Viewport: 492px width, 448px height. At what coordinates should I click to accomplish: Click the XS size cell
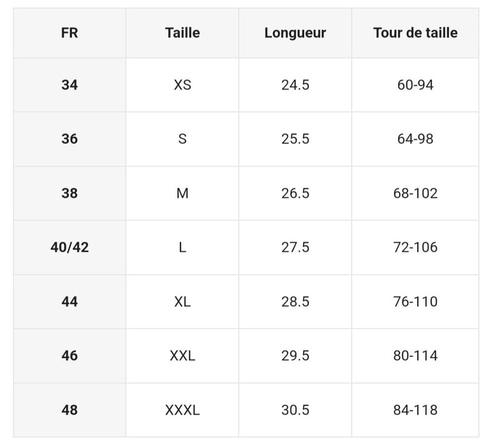click(182, 85)
